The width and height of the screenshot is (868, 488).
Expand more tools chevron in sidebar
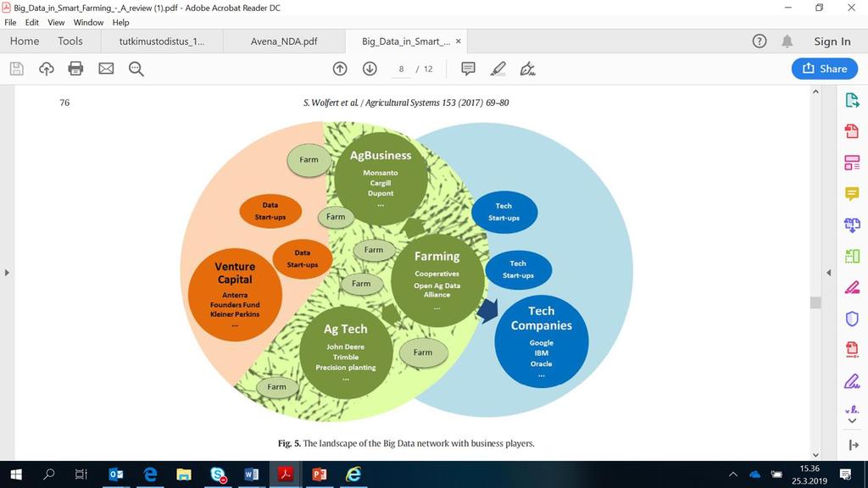(852, 421)
